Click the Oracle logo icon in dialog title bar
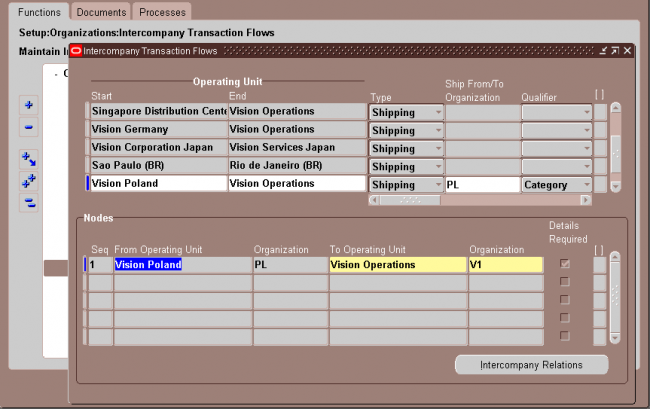This screenshot has width=650, height=409. 76,51
